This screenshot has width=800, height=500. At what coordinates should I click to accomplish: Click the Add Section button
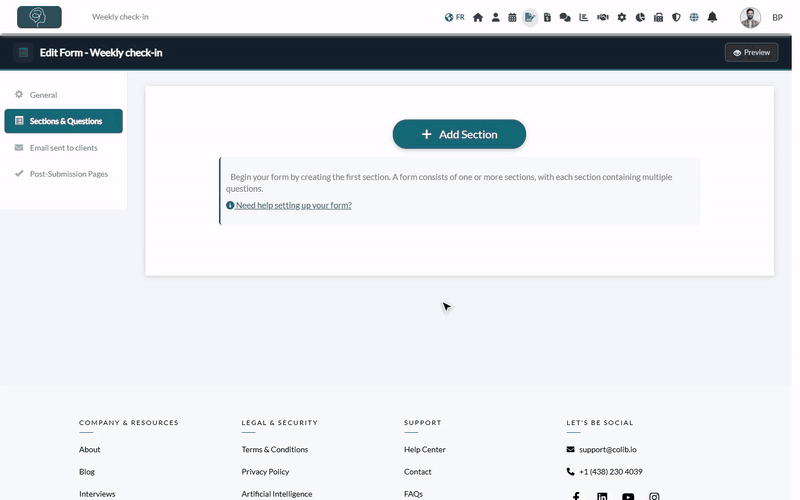459,134
